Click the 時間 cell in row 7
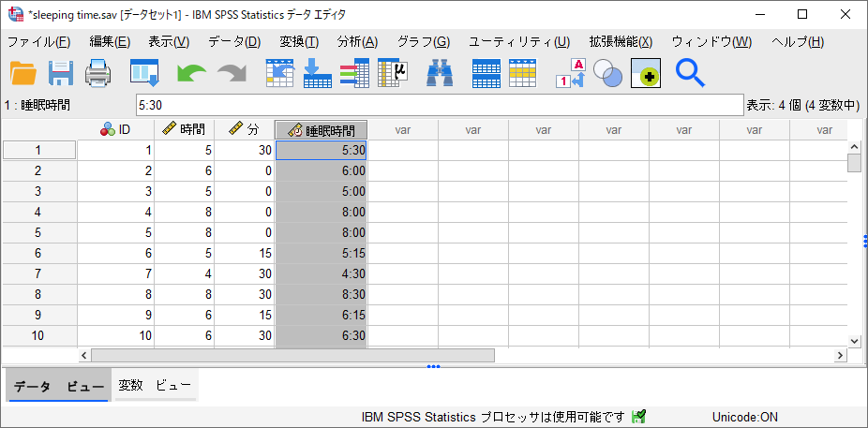This screenshot has width=868, height=428. point(184,274)
